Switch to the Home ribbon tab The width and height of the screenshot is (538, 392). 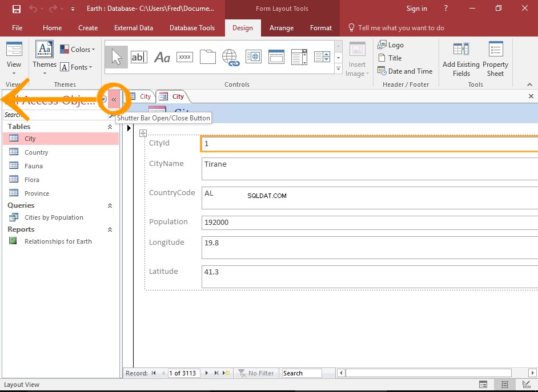pos(52,28)
